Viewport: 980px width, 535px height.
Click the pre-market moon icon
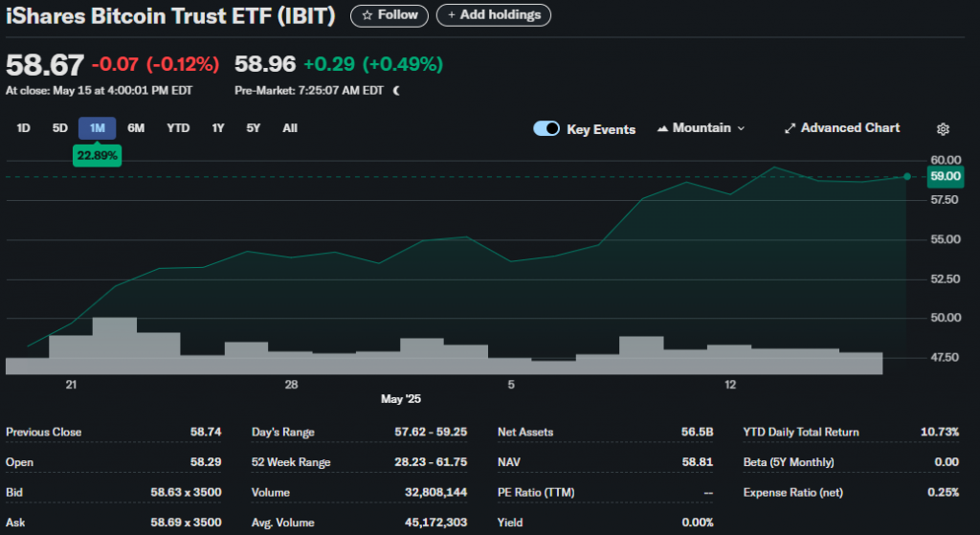pyautogui.click(x=396, y=91)
